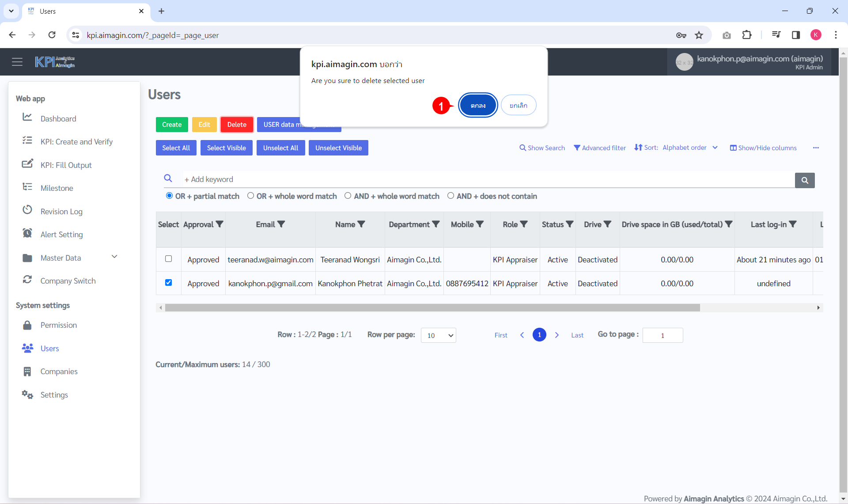Click the hamburger menu icon
The height and width of the screenshot is (504, 848).
click(17, 62)
